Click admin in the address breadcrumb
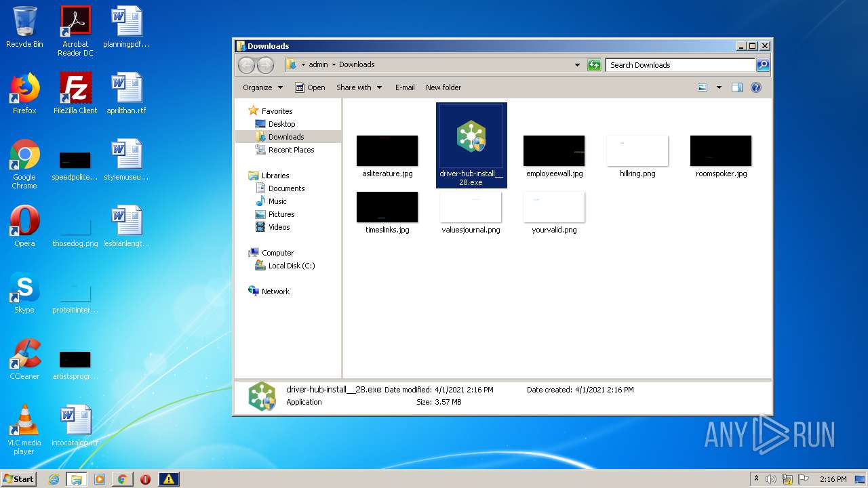This screenshot has width=868, height=488. [x=318, y=65]
